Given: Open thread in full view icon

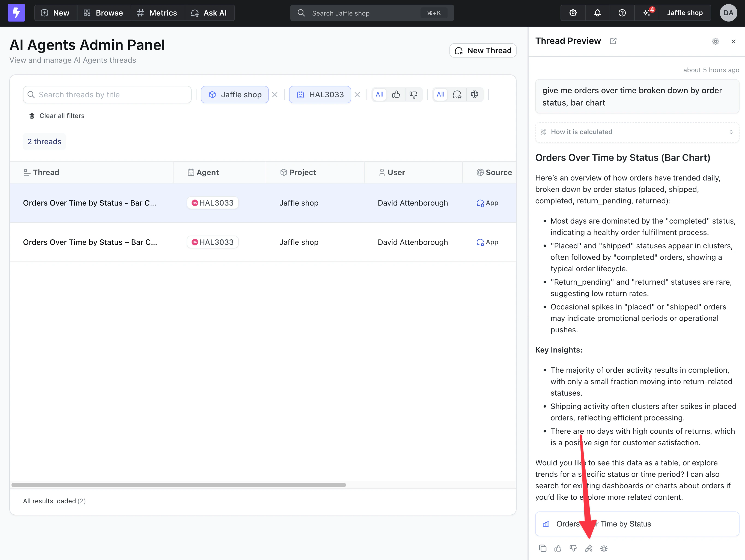Looking at the screenshot, I should (613, 41).
